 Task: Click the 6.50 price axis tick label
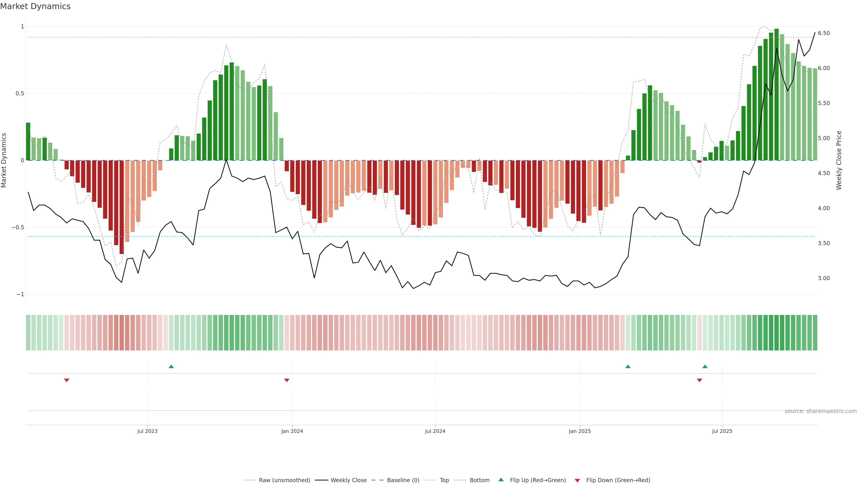coord(823,33)
